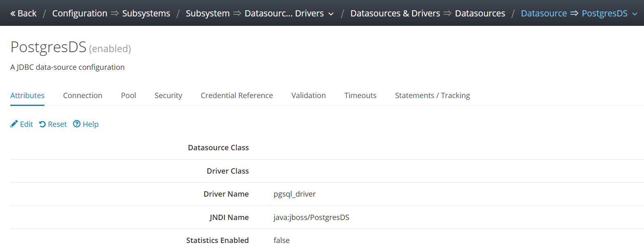
Task: Open the Pool tab
Action: pyautogui.click(x=128, y=96)
